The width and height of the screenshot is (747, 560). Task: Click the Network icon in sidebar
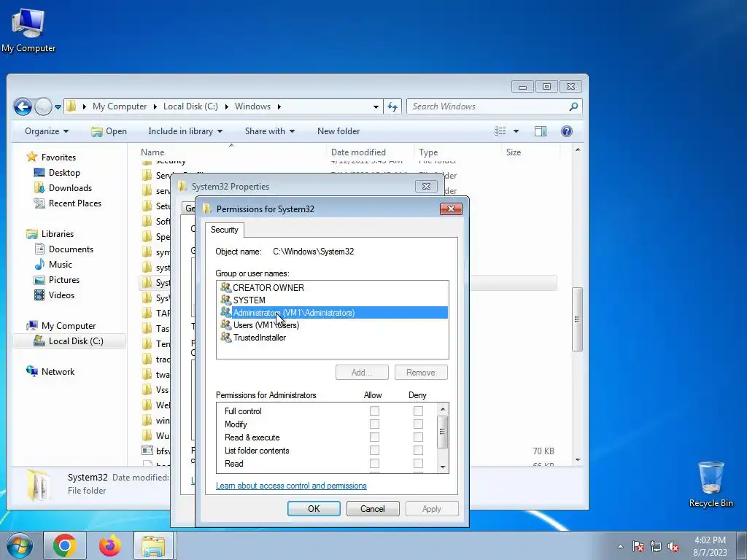tap(32, 371)
